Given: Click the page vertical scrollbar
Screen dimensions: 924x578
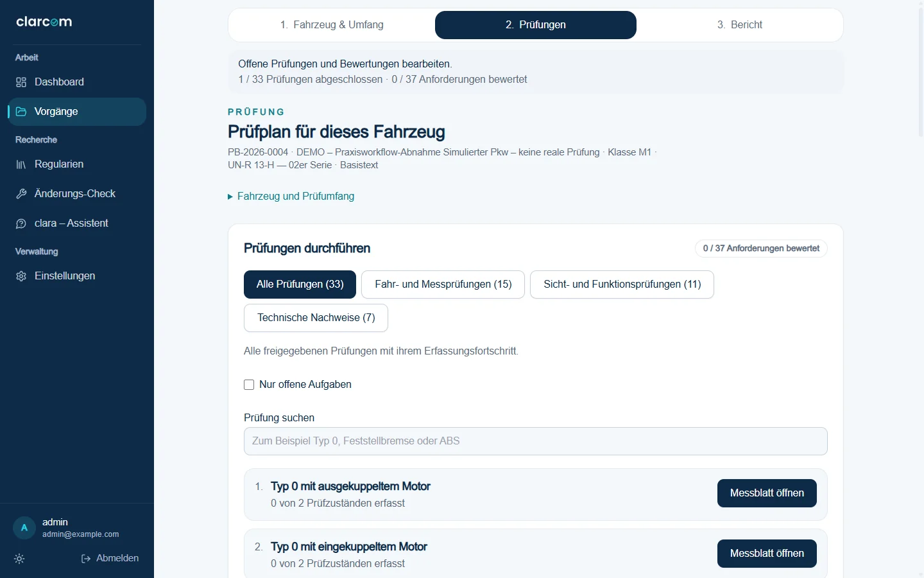Looking at the screenshot, I should pyautogui.click(x=920, y=71).
